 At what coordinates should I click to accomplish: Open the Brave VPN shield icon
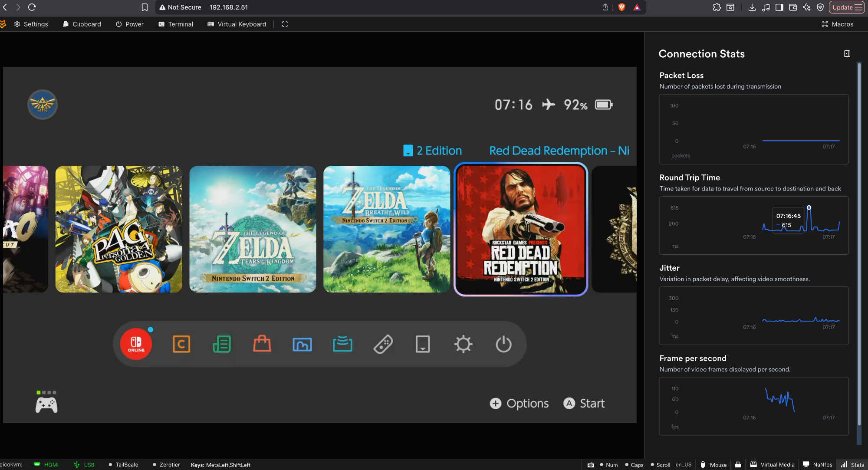coord(820,7)
